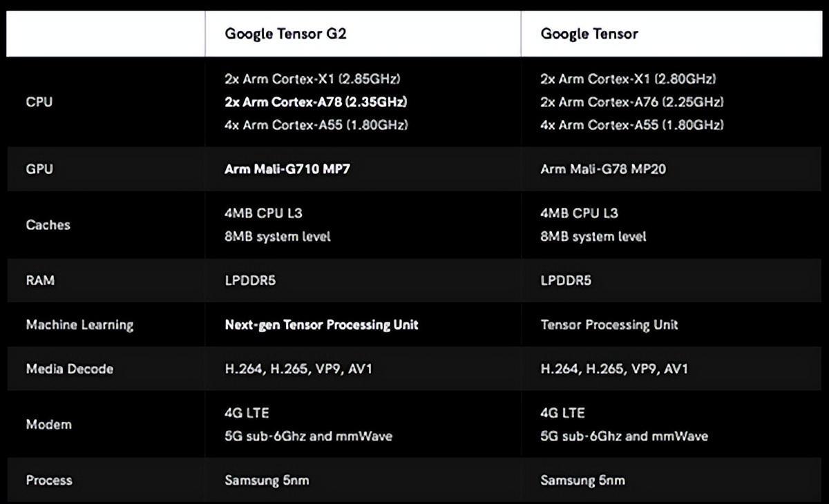Image resolution: width=829 pixels, height=504 pixels.
Task: Click the RAM row label
Action: [40, 281]
